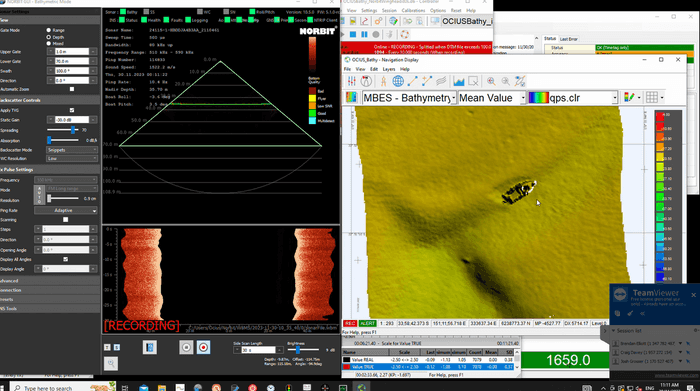Open the Frequency dropdown in Pulse Settings

pyautogui.click(x=66, y=180)
